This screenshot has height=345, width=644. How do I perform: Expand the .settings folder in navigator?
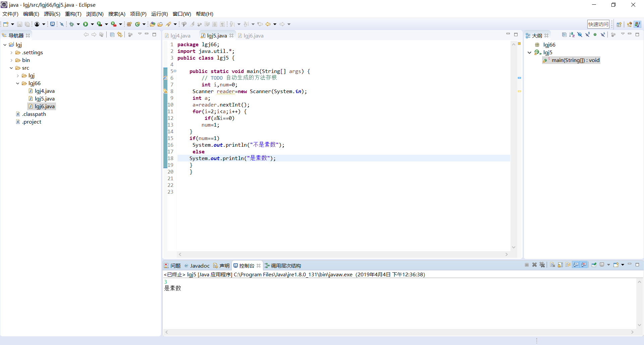[x=11, y=53]
